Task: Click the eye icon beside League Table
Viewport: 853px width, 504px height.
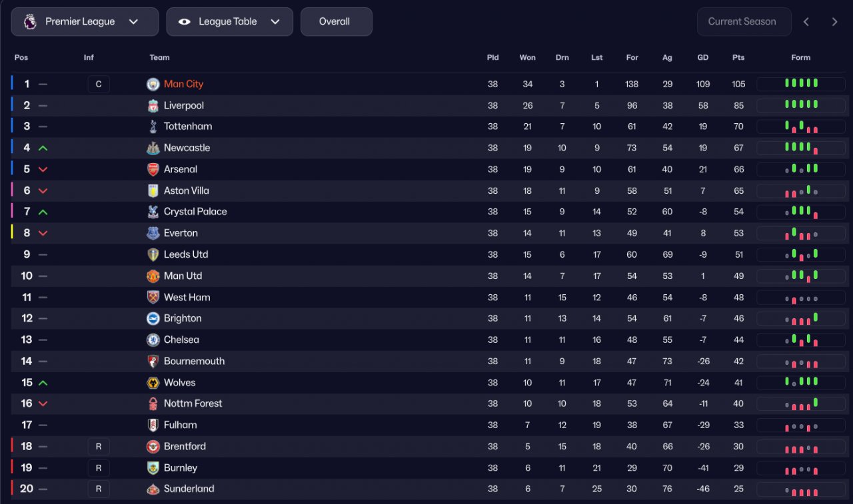Action: (185, 22)
